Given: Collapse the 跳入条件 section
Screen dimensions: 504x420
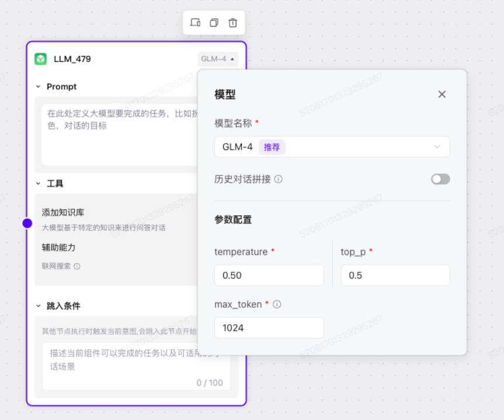Looking at the screenshot, I should pyautogui.click(x=38, y=306).
